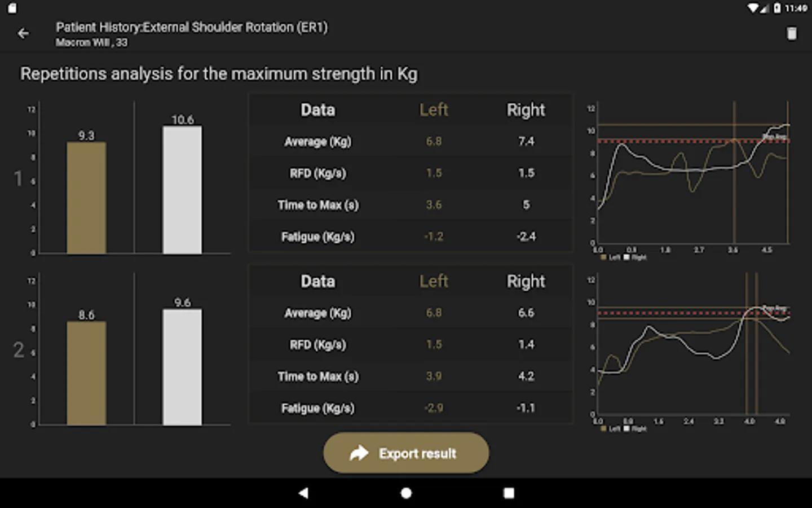Screen dimensions: 812x508
Task: Select the Right column header in second table
Action: click(x=526, y=281)
